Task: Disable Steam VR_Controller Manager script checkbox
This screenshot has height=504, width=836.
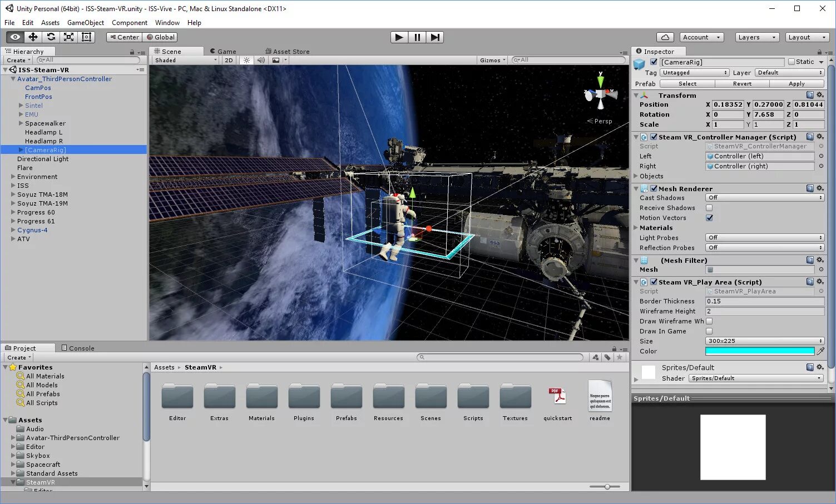Action: (x=654, y=137)
